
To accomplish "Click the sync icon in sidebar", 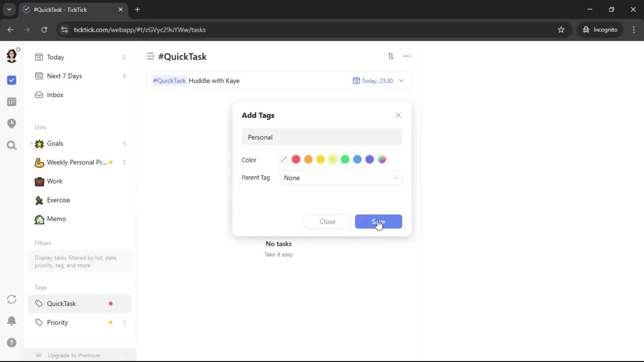I will tap(11, 299).
